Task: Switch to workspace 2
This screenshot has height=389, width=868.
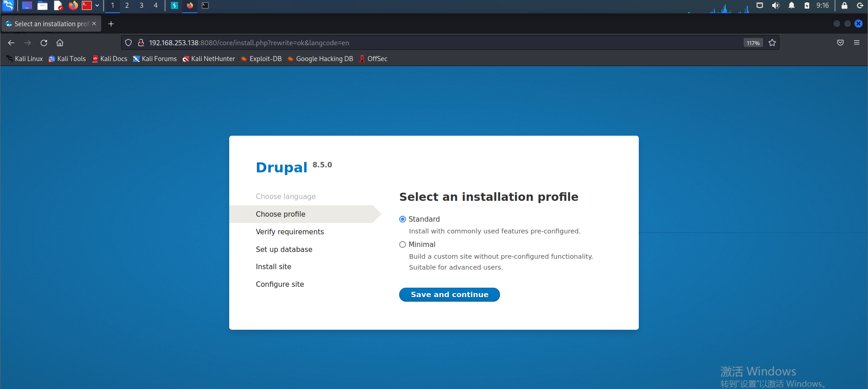Action: click(x=127, y=5)
